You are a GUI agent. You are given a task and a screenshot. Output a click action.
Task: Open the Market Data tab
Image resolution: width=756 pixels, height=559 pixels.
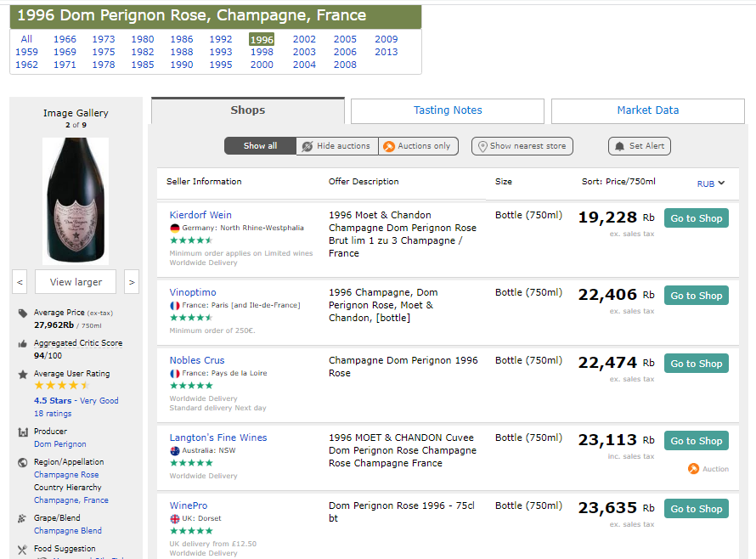coord(647,110)
